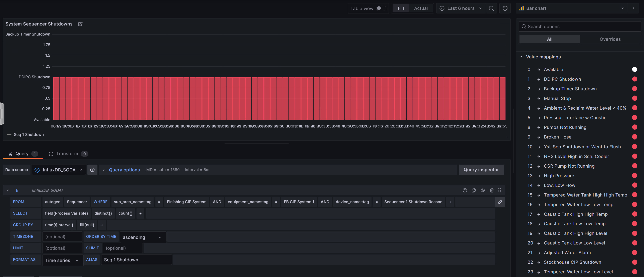The image size is (644, 277).
Task: Click the query editor pencil icon
Action: point(500,202)
